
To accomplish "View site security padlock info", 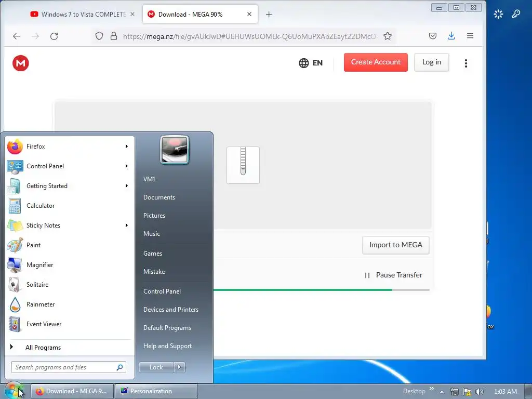I will click(114, 36).
